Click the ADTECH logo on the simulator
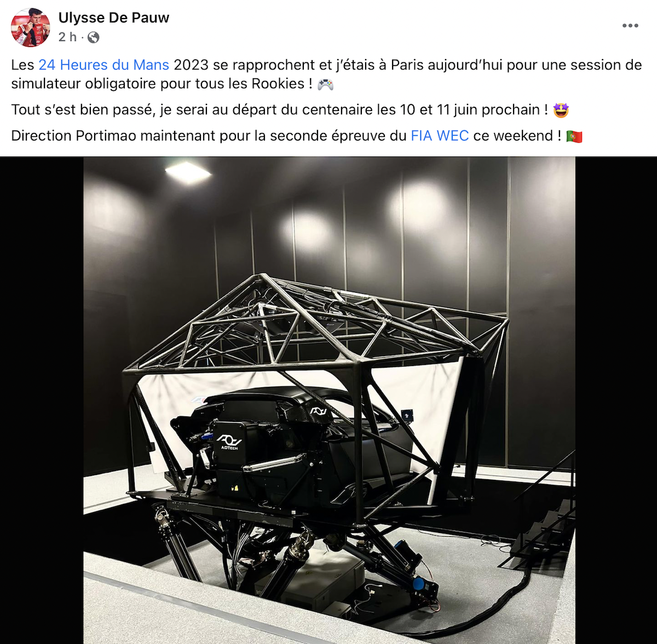The height and width of the screenshot is (644, 657). (x=229, y=441)
